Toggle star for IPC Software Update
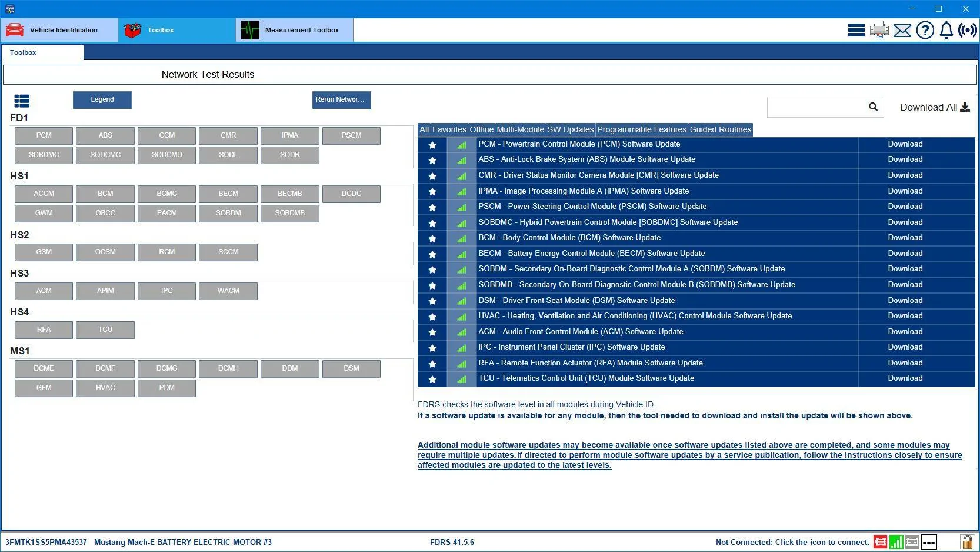The height and width of the screenshot is (552, 980). 432,348
